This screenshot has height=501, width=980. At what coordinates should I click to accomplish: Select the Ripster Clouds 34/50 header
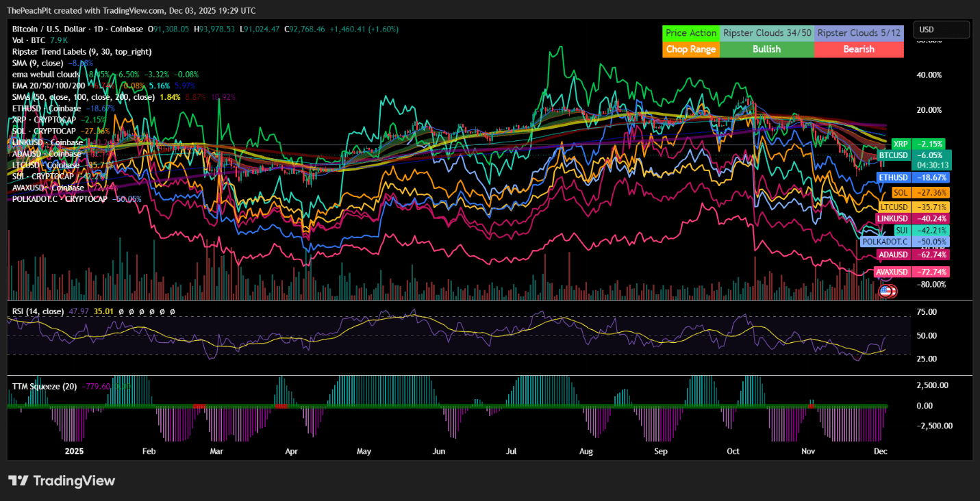tap(766, 32)
